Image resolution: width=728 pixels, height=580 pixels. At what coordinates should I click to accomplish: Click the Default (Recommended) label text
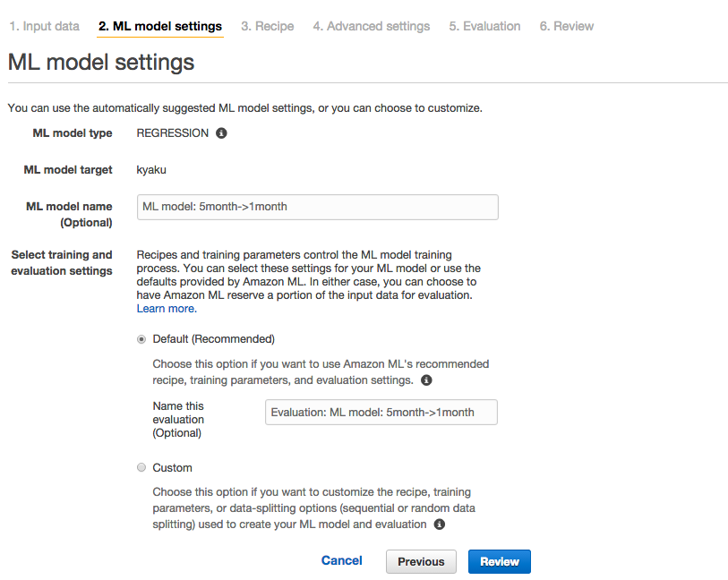(x=214, y=339)
